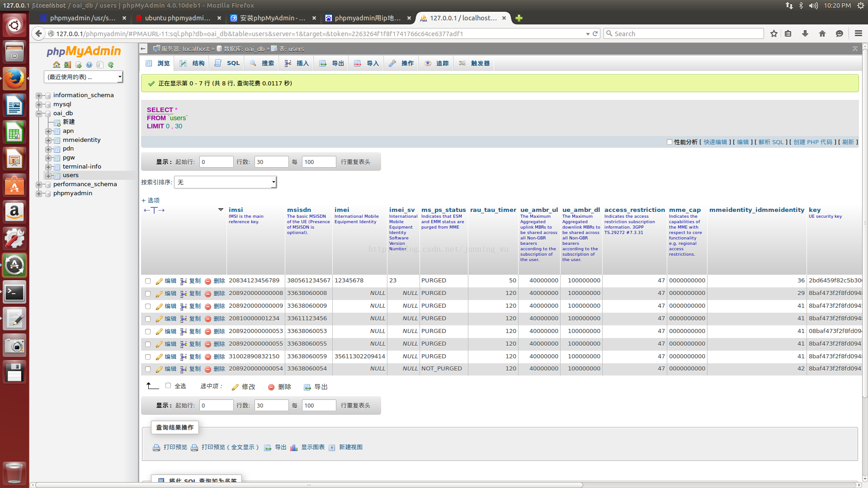Check the row checkbox for imsi 20834123456789
The height and width of the screenshot is (488, 868).
click(x=148, y=281)
